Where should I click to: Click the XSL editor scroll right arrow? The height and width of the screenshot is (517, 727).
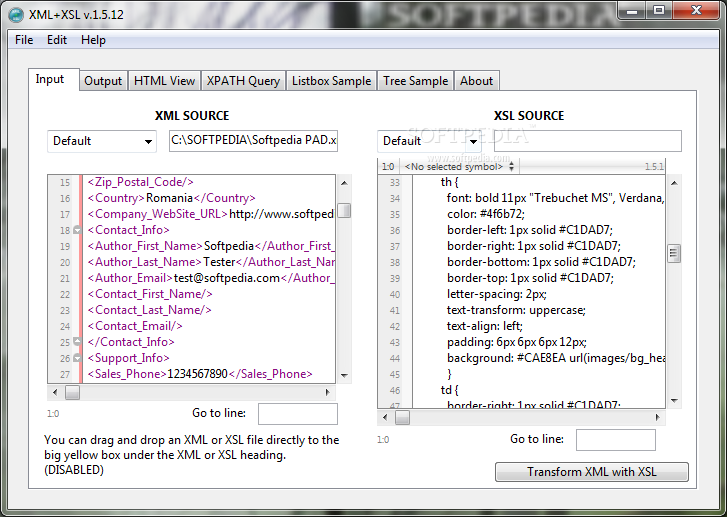tap(657, 417)
